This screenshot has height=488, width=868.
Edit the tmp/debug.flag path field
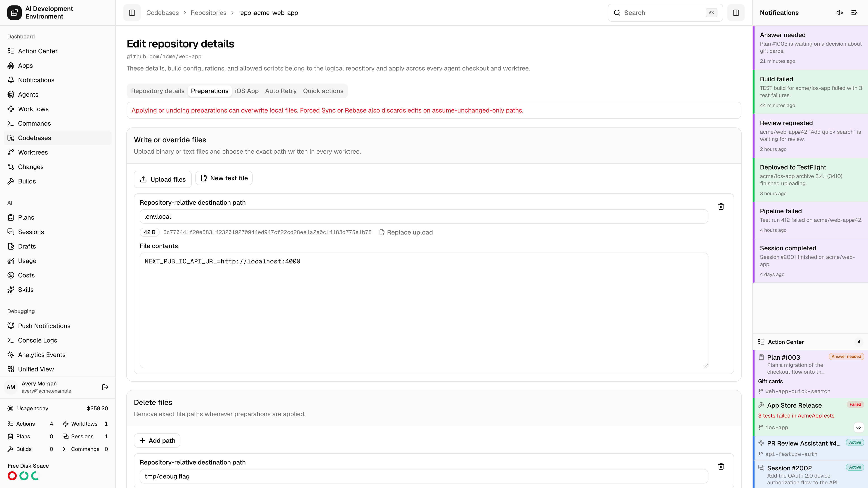point(424,476)
